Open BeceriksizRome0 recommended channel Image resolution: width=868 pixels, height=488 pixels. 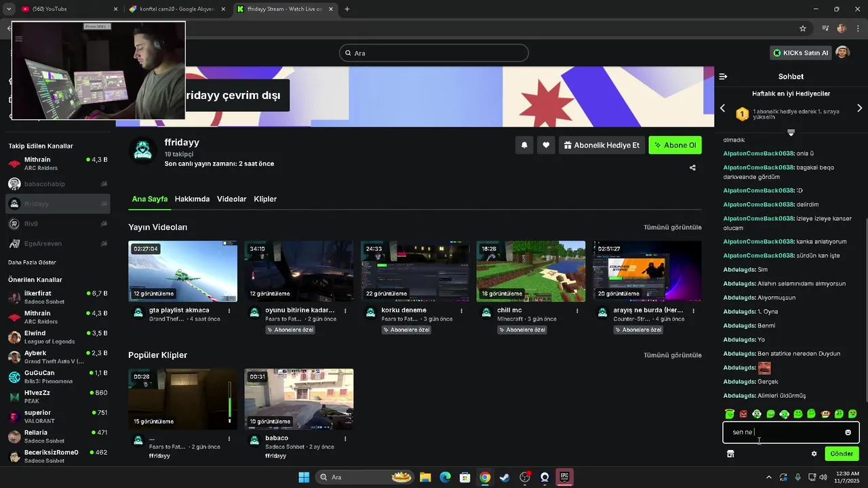58,456
